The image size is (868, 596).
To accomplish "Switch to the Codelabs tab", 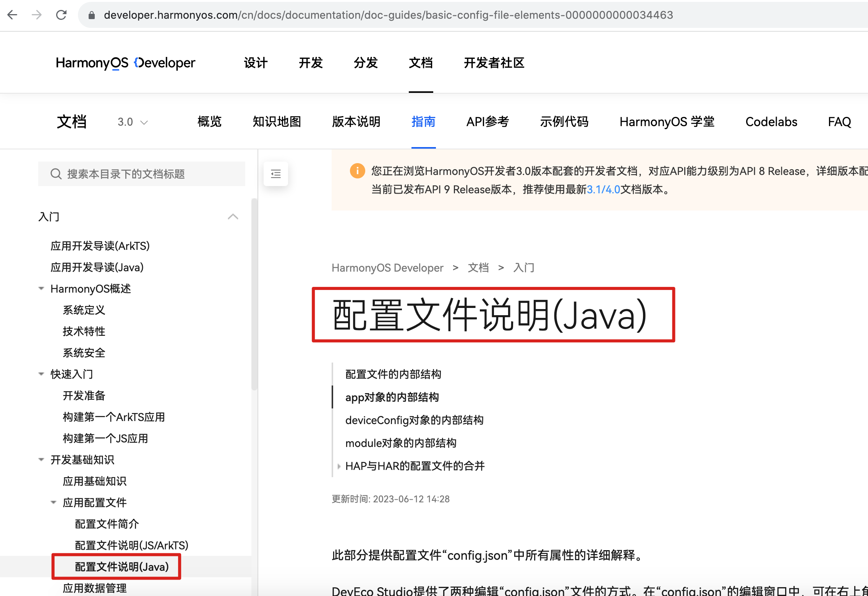I will pyautogui.click(x=771, y=122).
